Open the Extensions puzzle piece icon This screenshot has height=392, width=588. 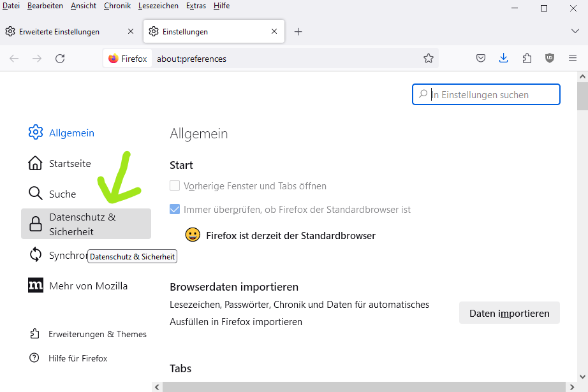[x=527, y=59]
